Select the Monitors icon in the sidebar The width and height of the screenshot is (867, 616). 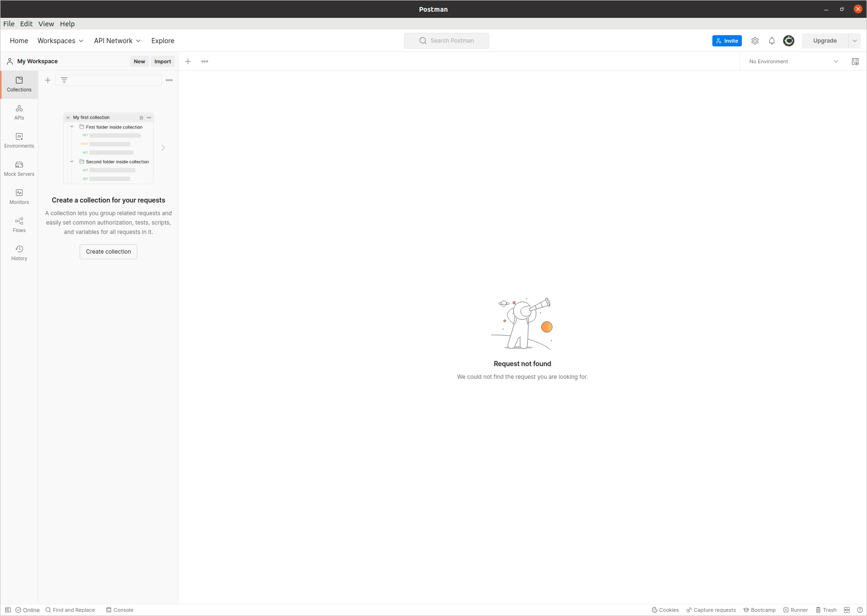coord(19,196)
